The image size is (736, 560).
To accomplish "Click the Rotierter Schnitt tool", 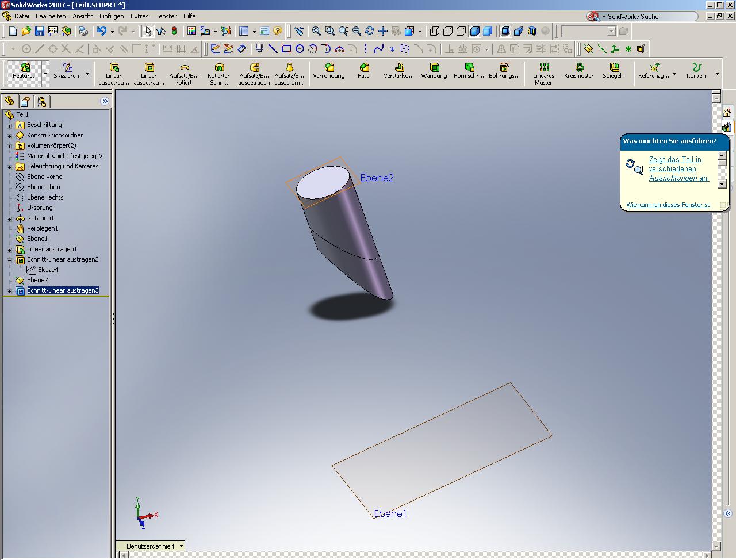I will tap(219, 74).
